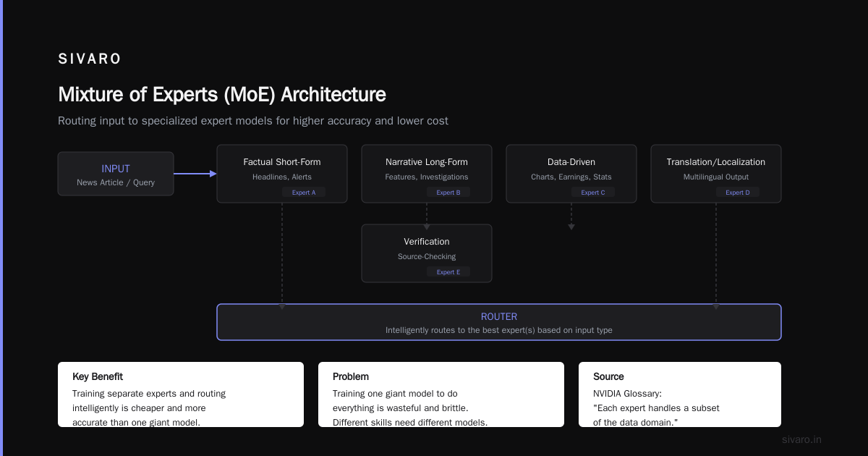Open the Data-Driven expert box
The height and width of the screenshot is (456, 868).
coord(571,174)
